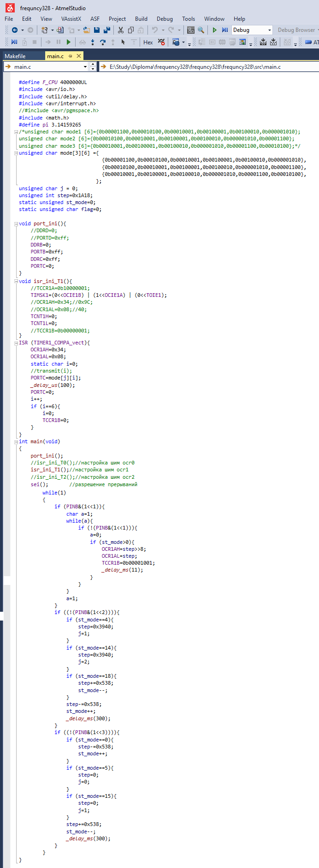319x868 pixels.
Task: Open the New Project dropdown arrow
Action: point(52,30)
